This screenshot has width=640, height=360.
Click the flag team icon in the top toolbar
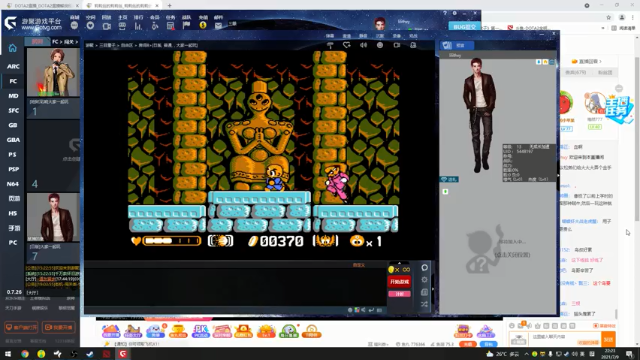(186, 25)
